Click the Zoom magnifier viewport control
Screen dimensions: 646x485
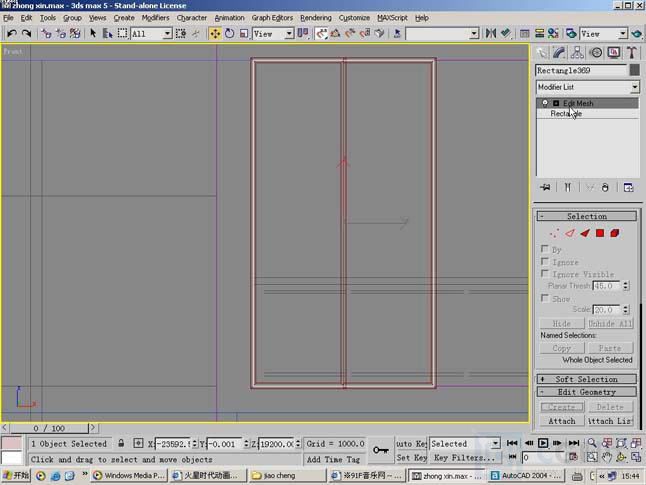(x=592, y=443)
